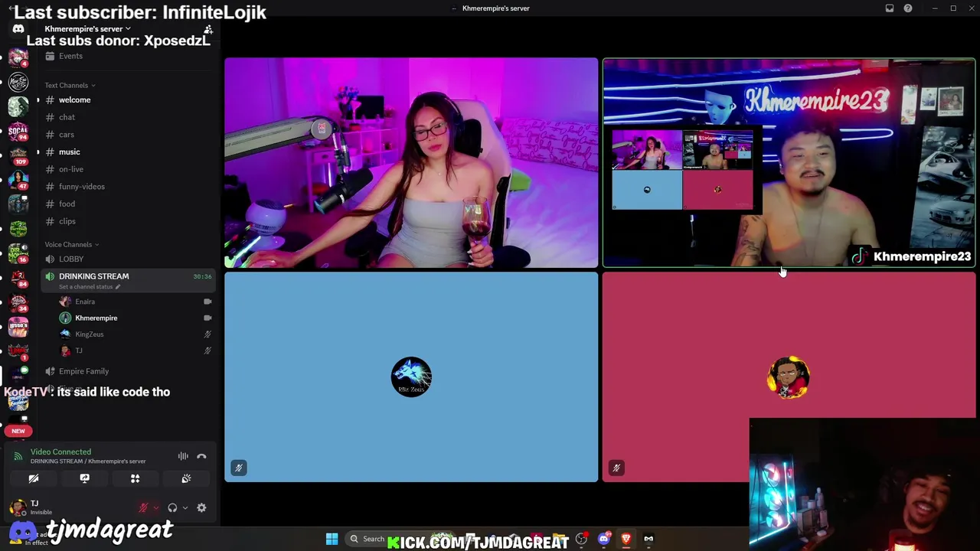Viewport: 980px width, 551px height.
Task: Open microphone input options arrow
Action: 155,508
